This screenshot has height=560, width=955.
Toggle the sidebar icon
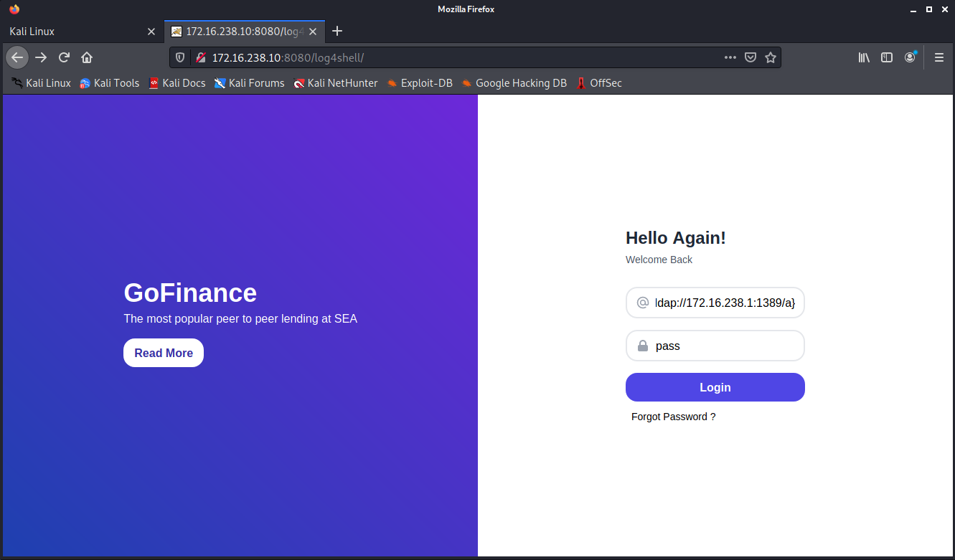click(887, 57)
